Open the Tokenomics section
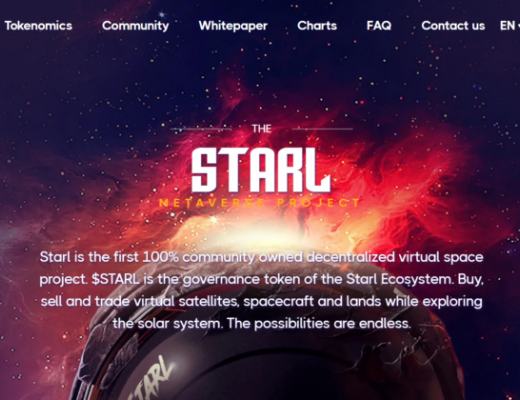 click(x=38, y=26)
